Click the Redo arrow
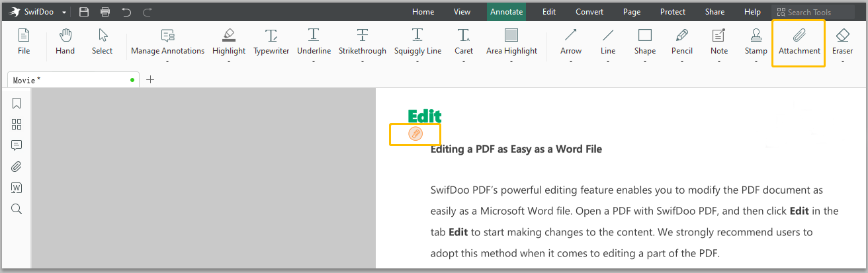Viewport: 868px width, 273px height. [x=148, y=12]
